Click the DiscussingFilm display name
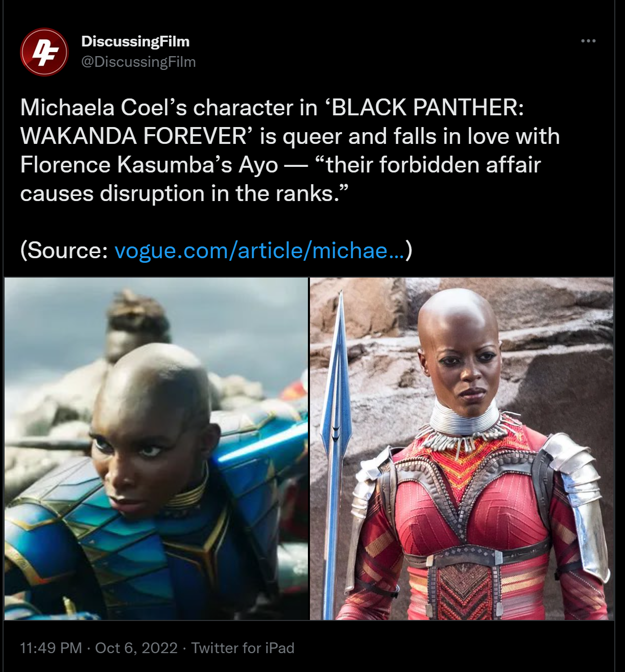Viewport: 625px width, 672px height. tap(135, 41)
